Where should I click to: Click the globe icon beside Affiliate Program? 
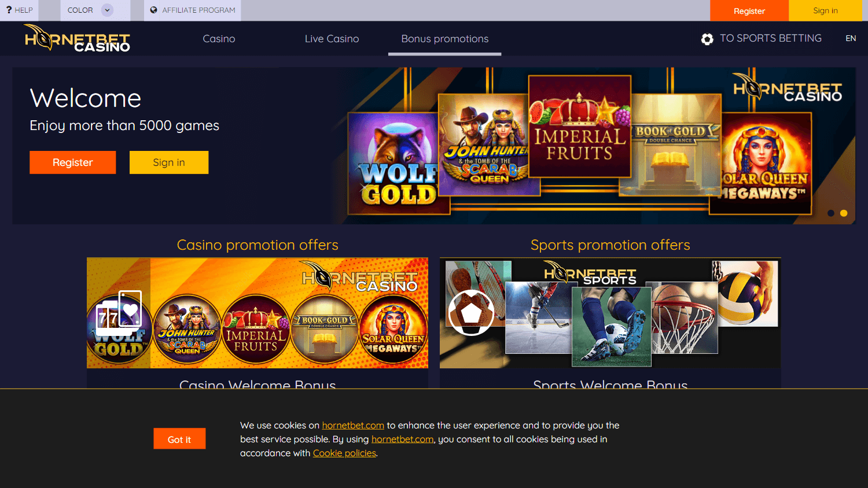click(x=154, y=10)
